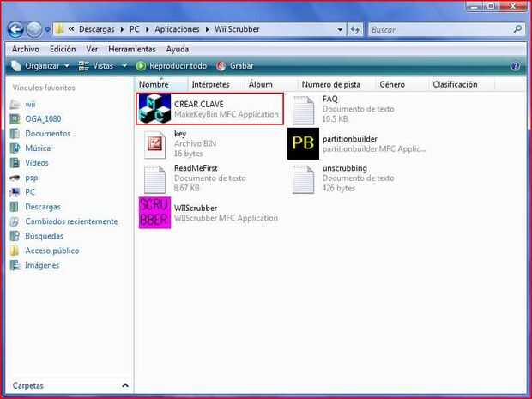Click the Reproducir todo button
532x399 pixels.
tap(172, 66)
